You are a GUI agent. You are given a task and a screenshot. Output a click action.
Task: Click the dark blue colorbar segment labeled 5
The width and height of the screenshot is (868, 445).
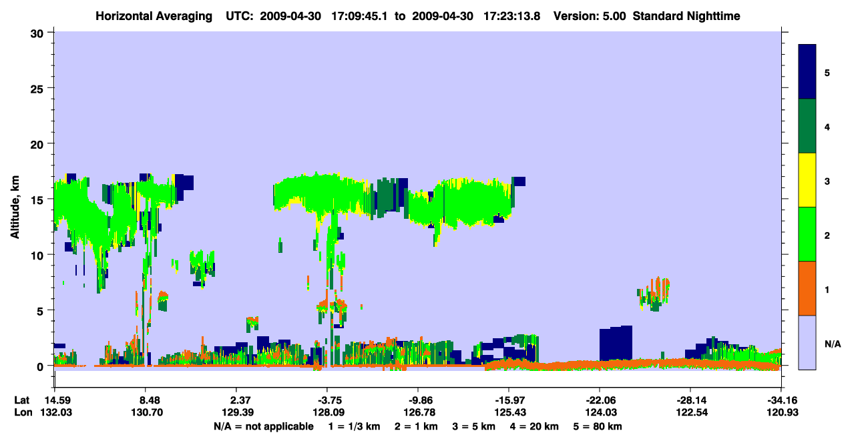tap(807, 71)
